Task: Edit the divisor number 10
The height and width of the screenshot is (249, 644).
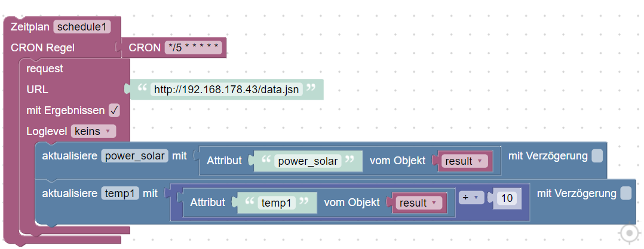Action: click(x=508, y=198)
